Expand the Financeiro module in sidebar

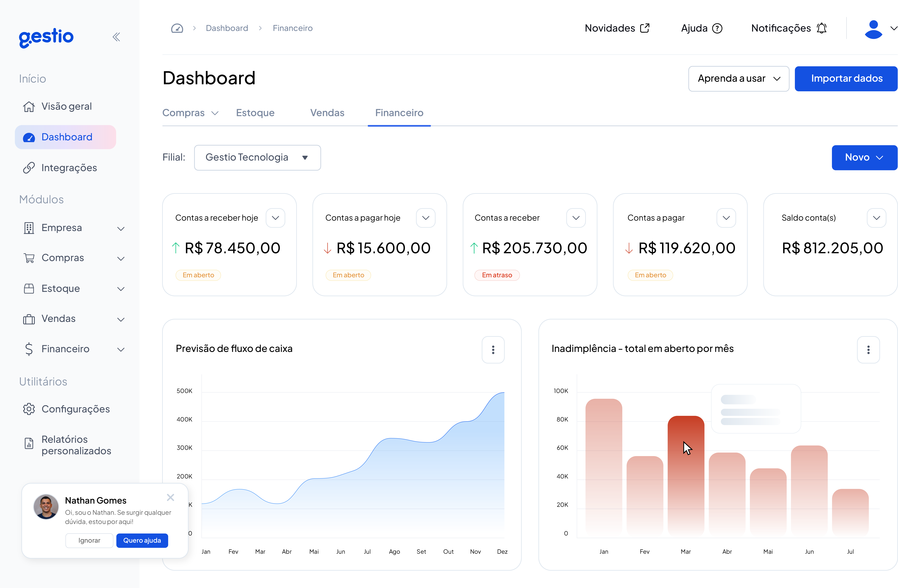click(121, 349)
